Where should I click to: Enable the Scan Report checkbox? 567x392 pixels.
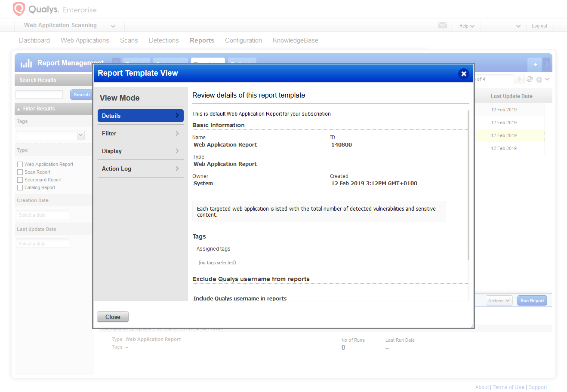20,172
